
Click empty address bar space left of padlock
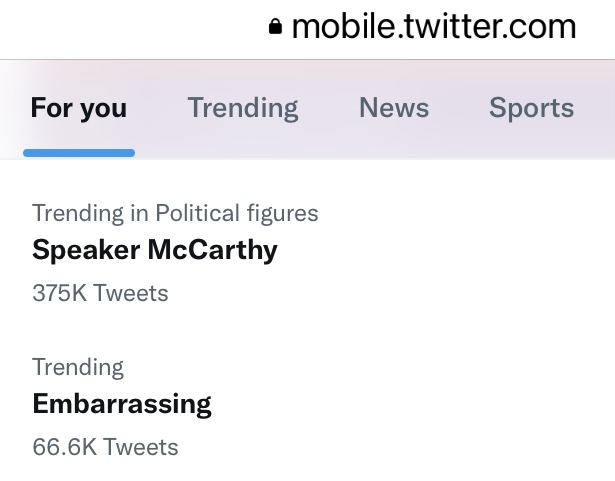(x=133, y=27)
